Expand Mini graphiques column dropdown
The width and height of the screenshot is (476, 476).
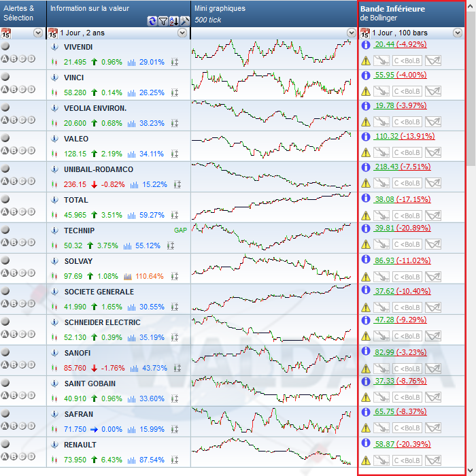(352, 33)
